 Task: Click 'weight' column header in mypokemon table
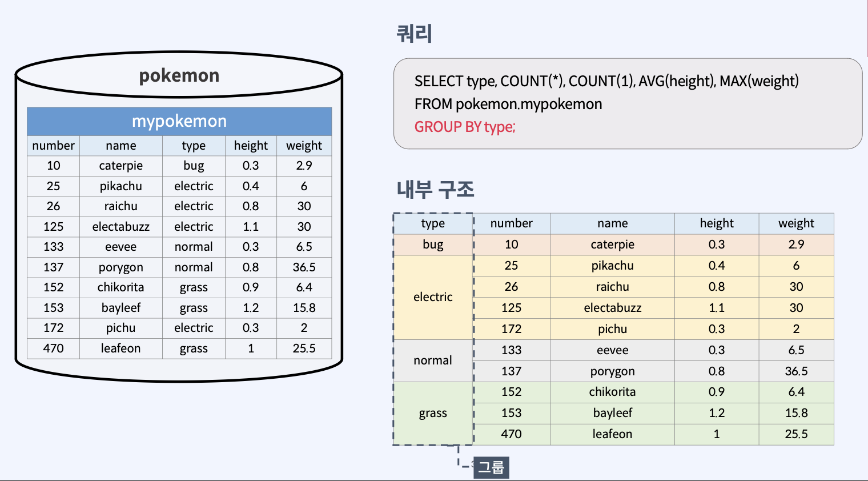pos(304,146)
